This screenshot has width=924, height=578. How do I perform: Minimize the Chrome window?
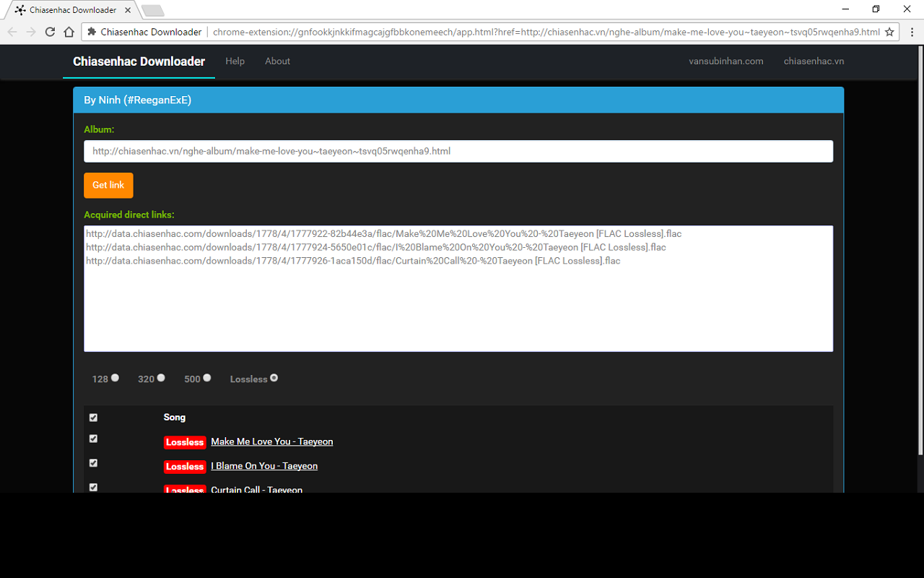click(845, 9)
